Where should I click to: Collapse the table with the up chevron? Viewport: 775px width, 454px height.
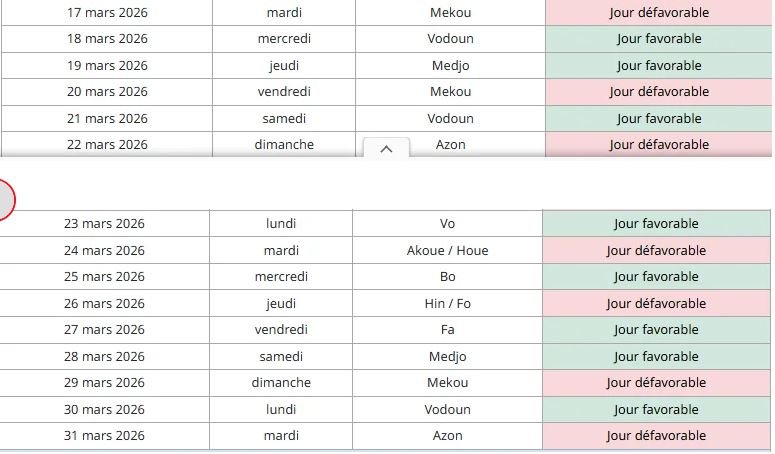387,149
